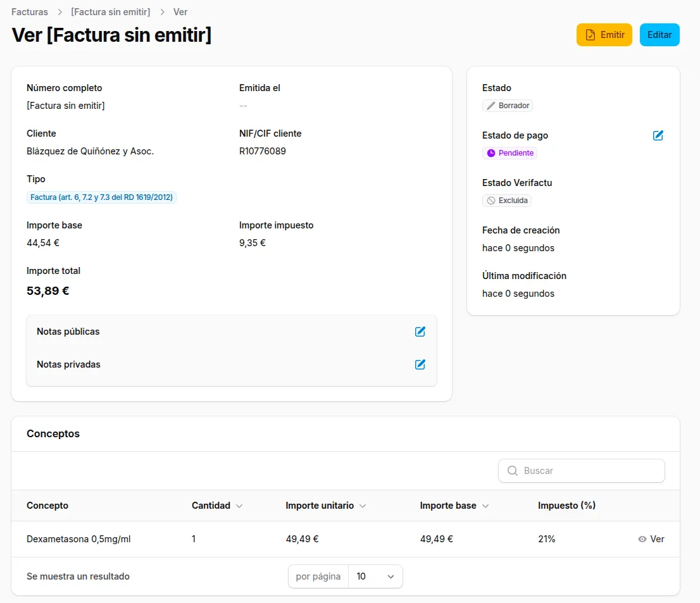
Task: Open [Factura sin emitir] breadcrumb
Action: 110,12
